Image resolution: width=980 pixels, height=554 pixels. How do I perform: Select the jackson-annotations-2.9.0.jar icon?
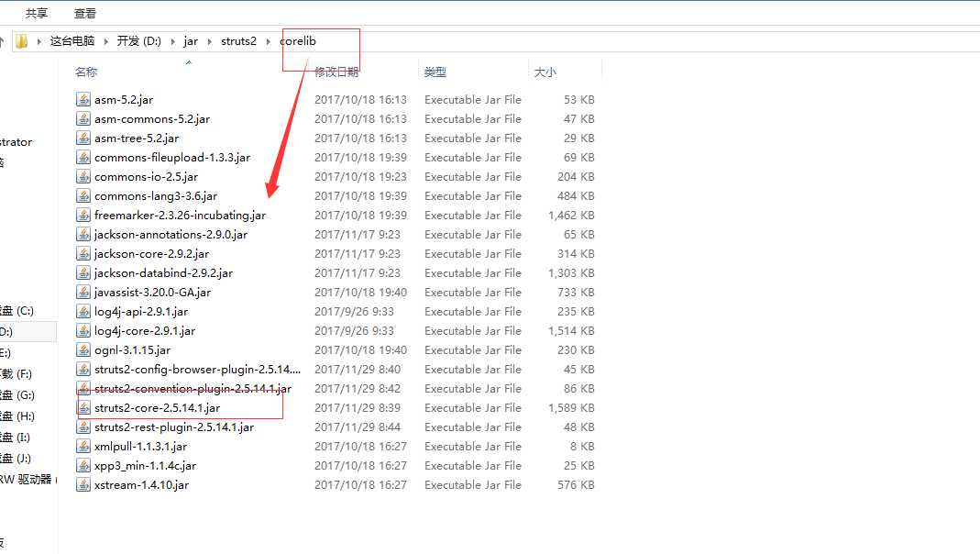[x=83, y=235]
